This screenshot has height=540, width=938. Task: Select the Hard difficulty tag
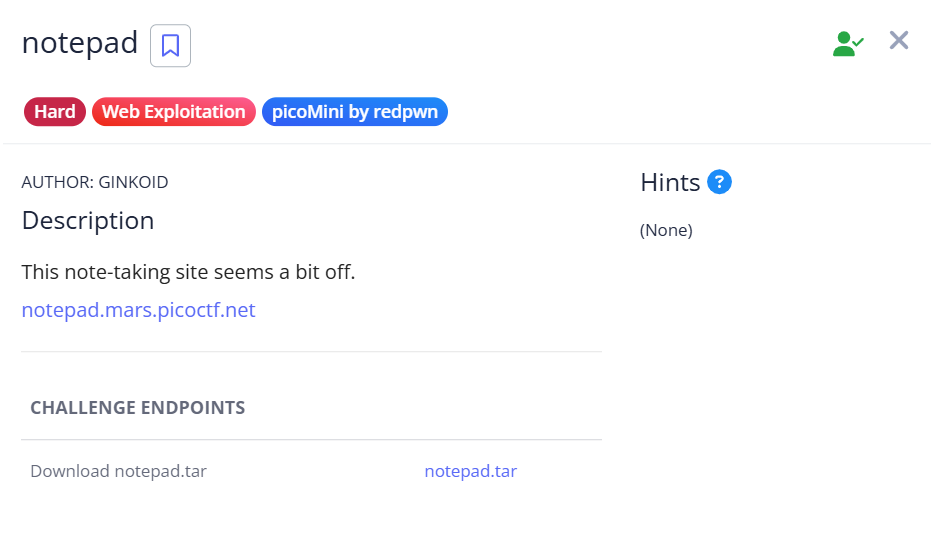click(x=55, y=112)
